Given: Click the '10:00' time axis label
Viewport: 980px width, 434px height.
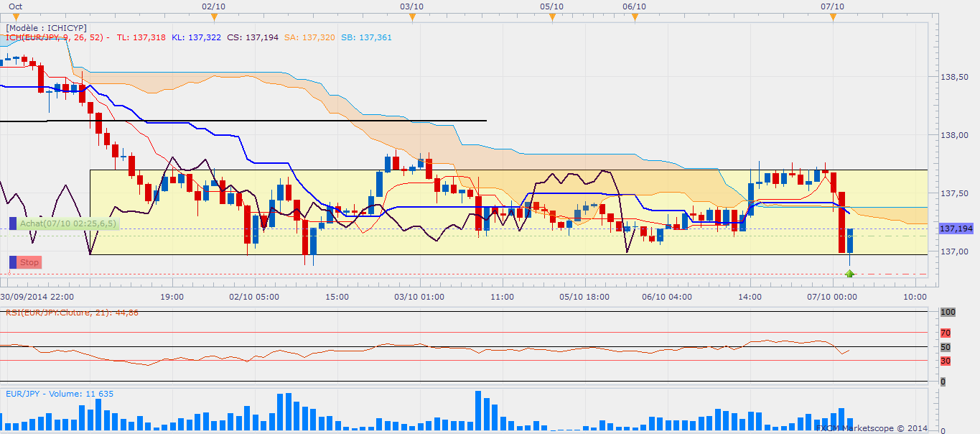Looking at the screenshot, I should (x=914, y=296).
